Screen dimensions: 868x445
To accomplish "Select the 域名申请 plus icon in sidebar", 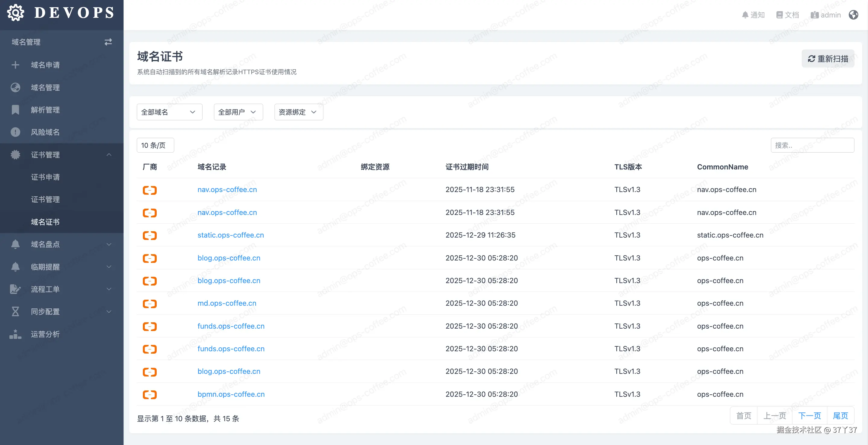I will (15, 65).
